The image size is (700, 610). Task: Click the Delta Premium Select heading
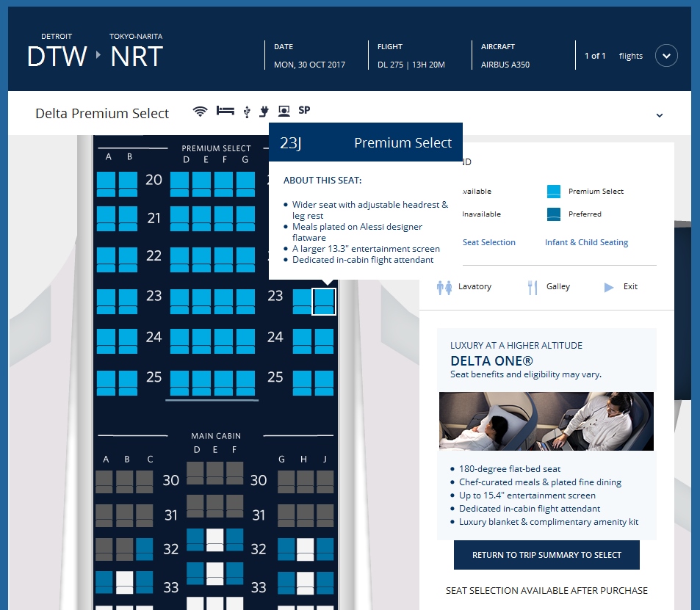click(x=101, y=113)
